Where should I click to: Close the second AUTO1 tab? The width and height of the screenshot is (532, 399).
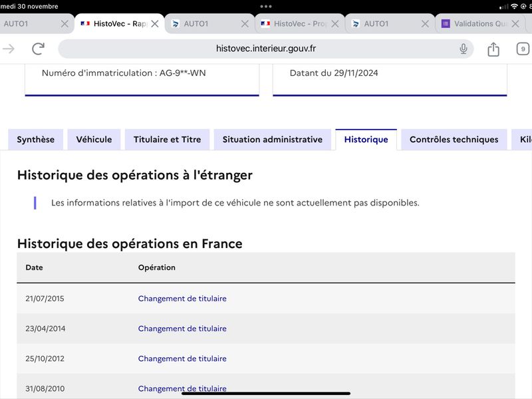tap(245, 24)
